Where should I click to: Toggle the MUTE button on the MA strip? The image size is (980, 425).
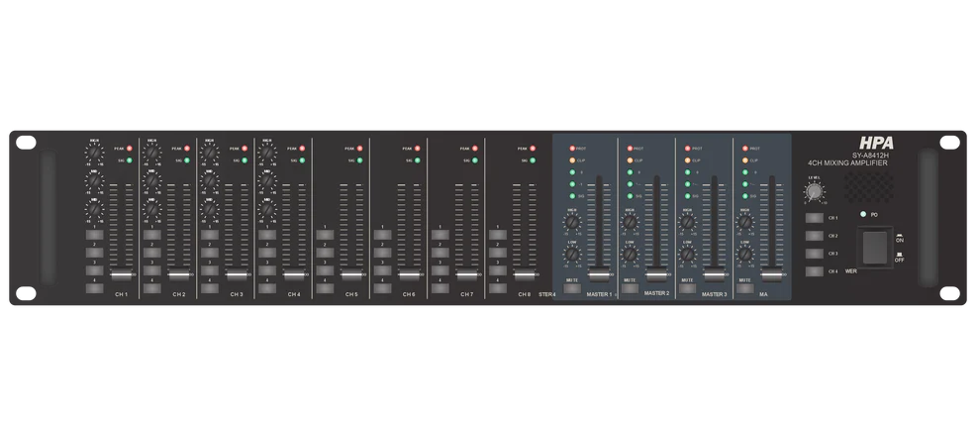point(744,288)
